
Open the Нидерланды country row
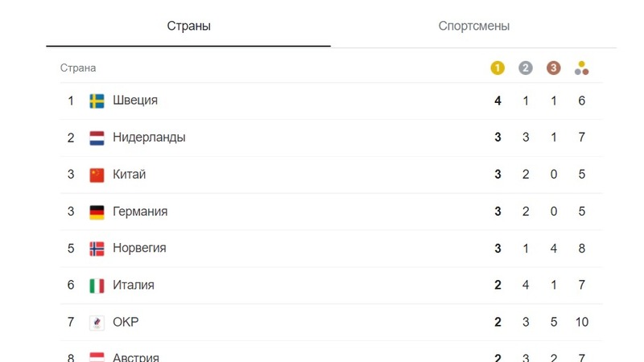click(x=332, y=138)
